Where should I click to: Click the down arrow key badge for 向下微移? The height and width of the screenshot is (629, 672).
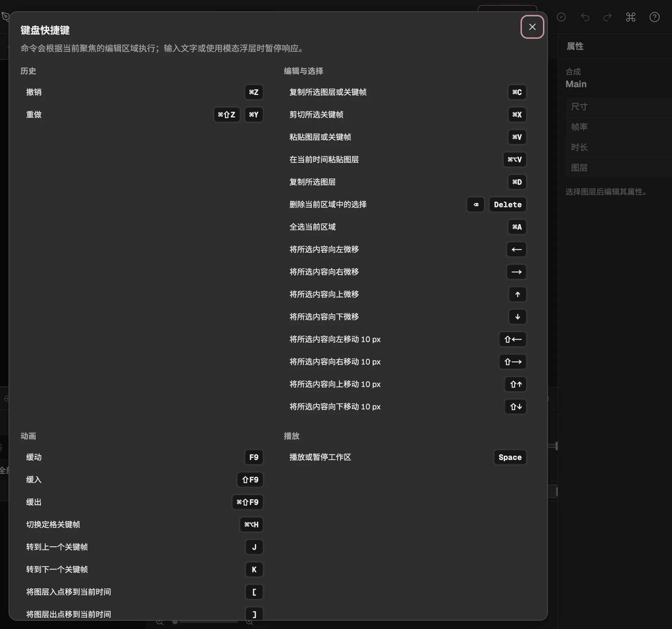pos(517,317)
